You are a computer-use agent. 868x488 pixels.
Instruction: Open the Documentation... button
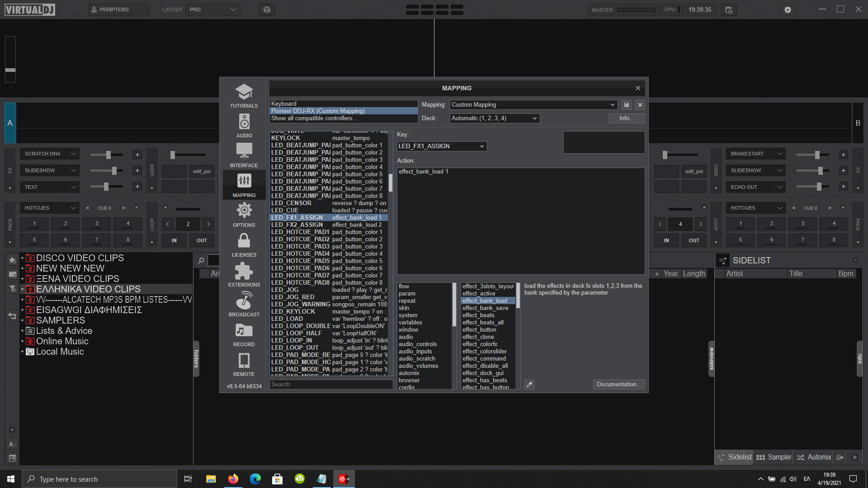coord(619,385)
